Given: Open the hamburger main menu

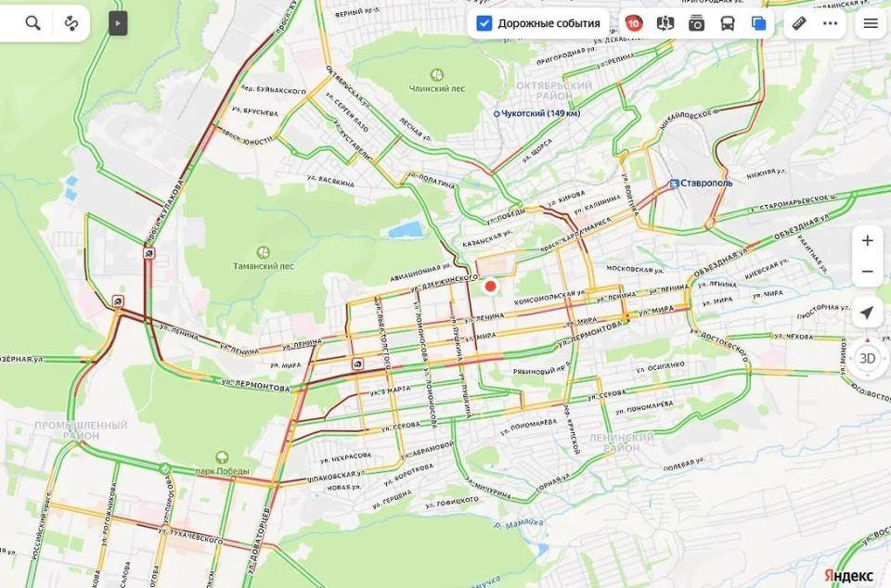Looking at the screenshot, I should [871, 23].
